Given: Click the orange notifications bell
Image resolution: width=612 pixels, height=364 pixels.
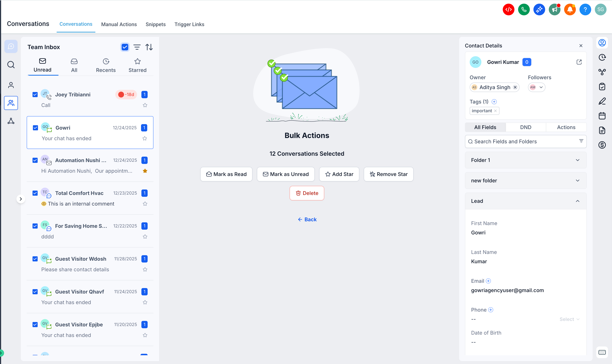Looking at the screenshot, I should click(570, 9).
